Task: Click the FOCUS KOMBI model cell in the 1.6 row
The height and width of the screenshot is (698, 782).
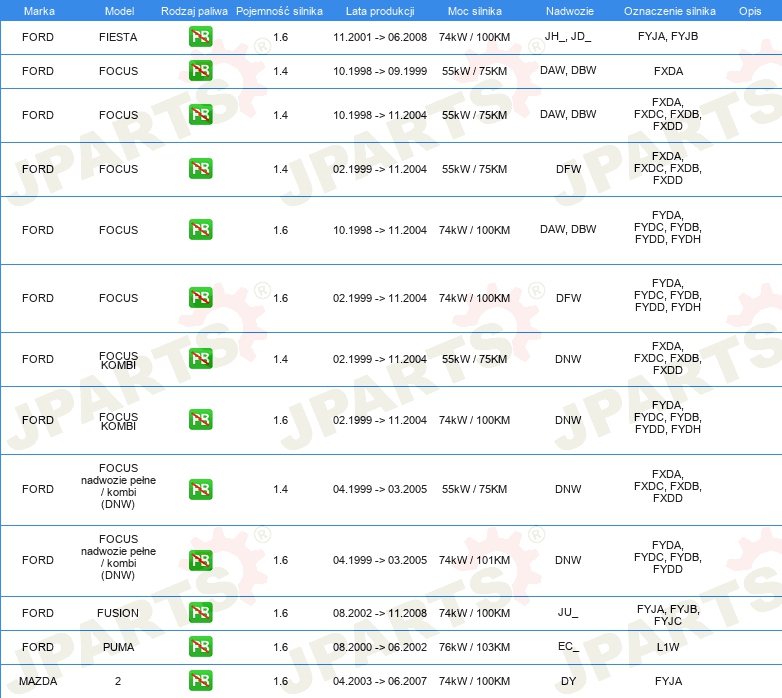Action: click(x=118, y=421)
